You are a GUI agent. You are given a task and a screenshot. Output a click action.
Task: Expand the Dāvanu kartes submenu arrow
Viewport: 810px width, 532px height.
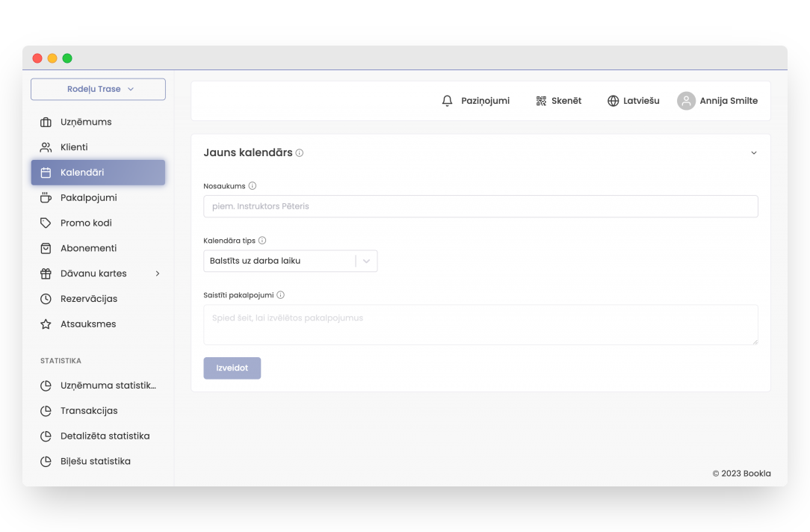point(157,273)
